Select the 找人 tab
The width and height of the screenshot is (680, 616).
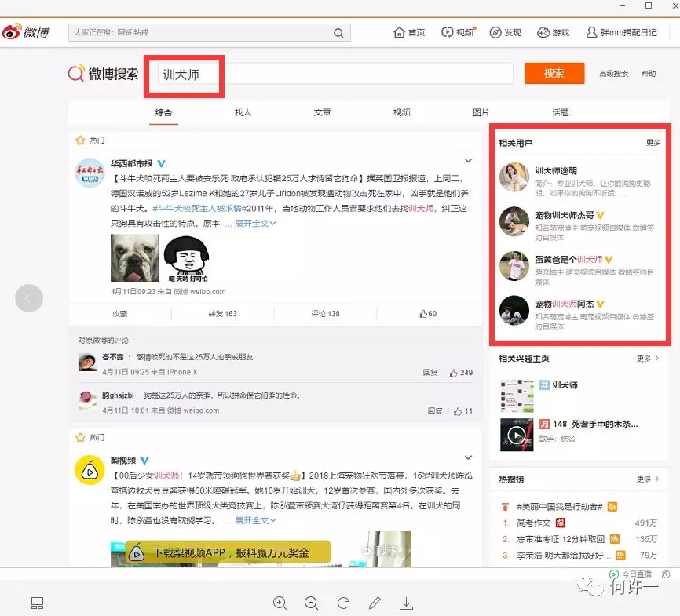pos(243,113)
